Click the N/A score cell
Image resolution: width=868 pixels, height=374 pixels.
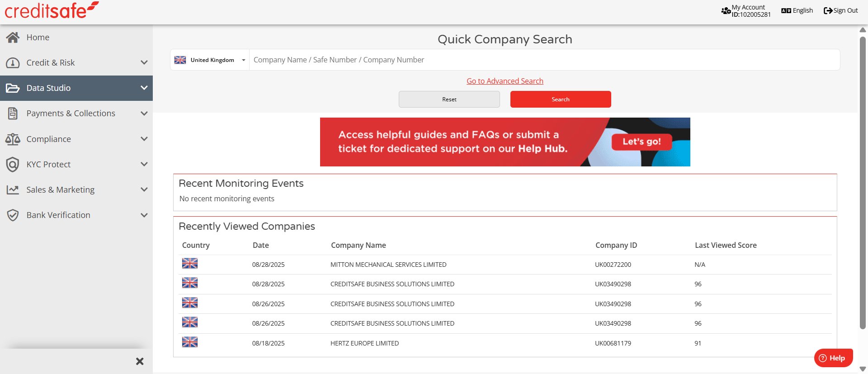[700, 265]
